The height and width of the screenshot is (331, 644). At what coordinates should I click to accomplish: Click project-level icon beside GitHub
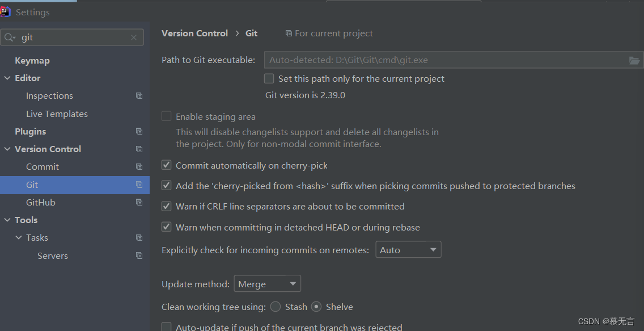point(139,202)
